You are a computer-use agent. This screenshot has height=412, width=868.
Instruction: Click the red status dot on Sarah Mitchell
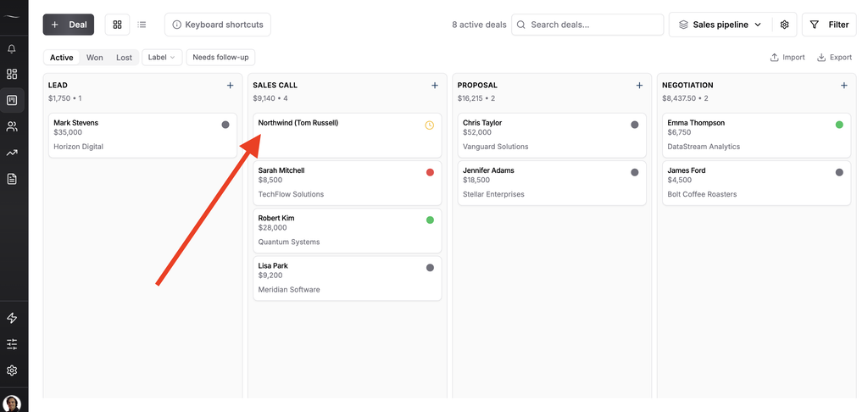coord(430,172)
